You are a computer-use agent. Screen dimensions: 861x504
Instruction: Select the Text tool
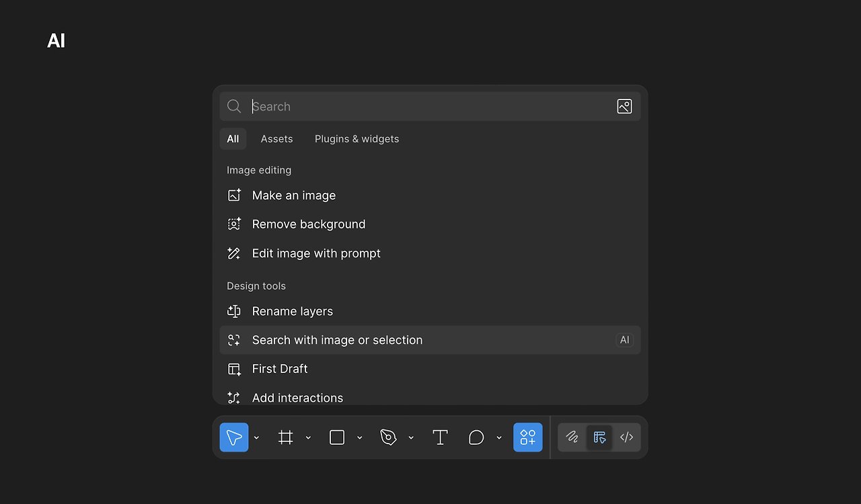click(x=440, y=437)
